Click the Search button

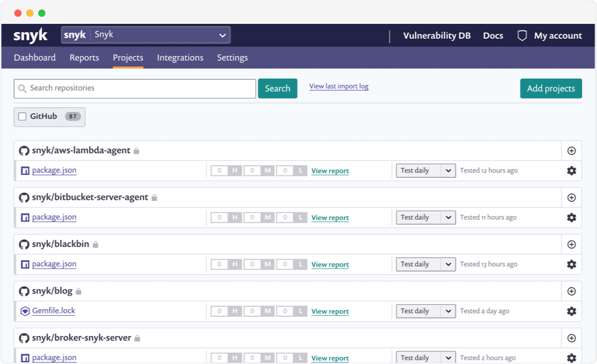point(278,88)
